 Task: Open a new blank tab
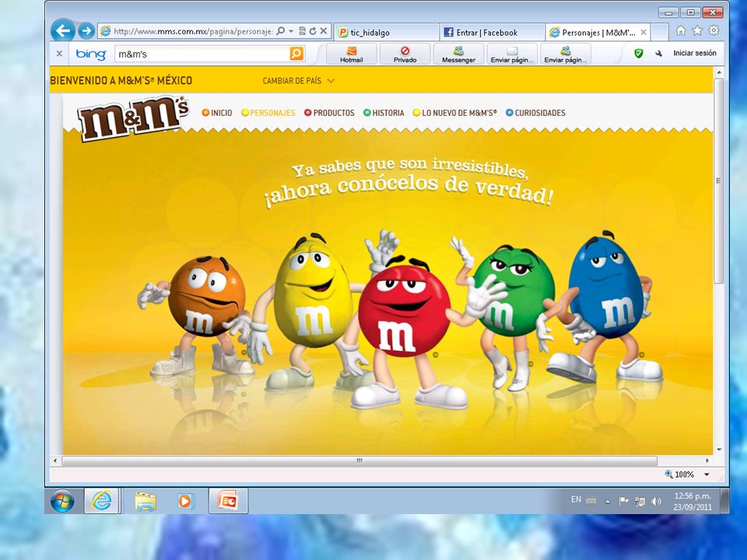click(x=659, y=33)
